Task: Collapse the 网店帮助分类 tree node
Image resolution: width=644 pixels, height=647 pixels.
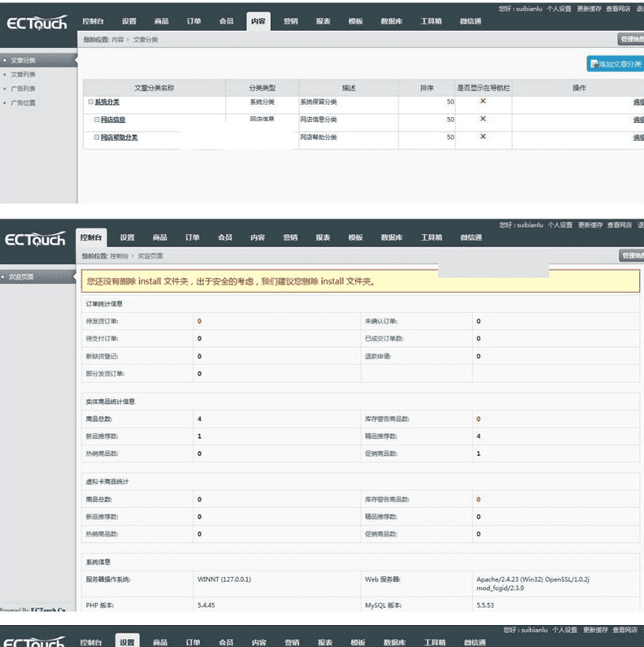Action: 97,137
